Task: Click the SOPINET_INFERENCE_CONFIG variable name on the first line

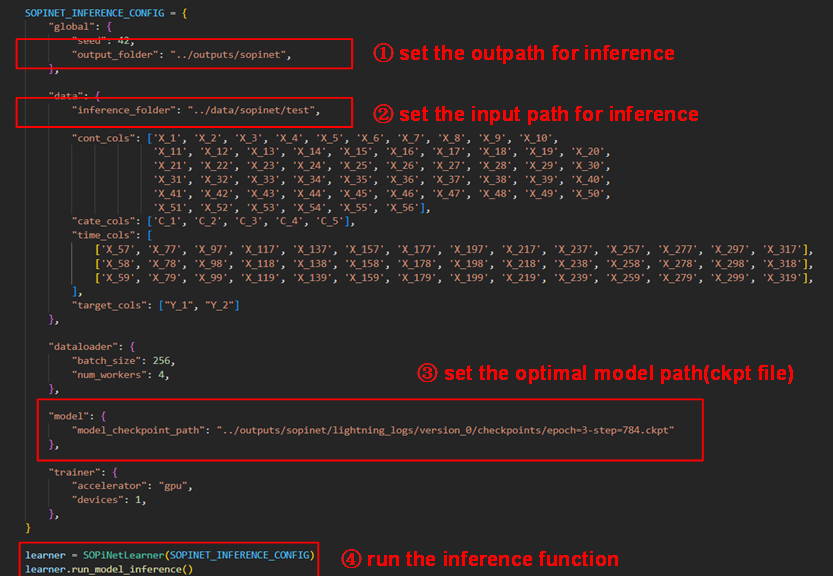Action: (95, 13)
